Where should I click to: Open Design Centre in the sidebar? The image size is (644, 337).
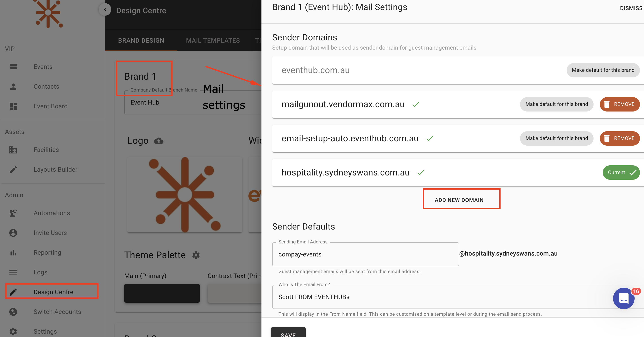point(53,292)
